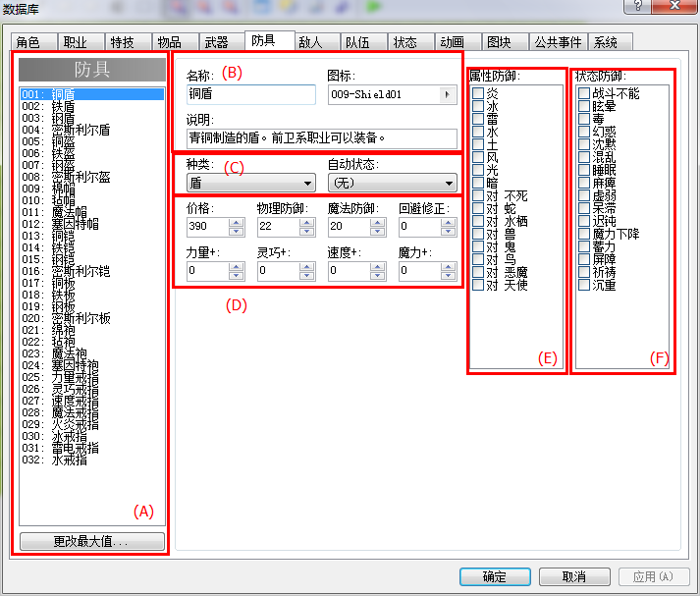Open the 自动状态 dropdown showing (无)
Screen dimensions: 700x596
392,183
